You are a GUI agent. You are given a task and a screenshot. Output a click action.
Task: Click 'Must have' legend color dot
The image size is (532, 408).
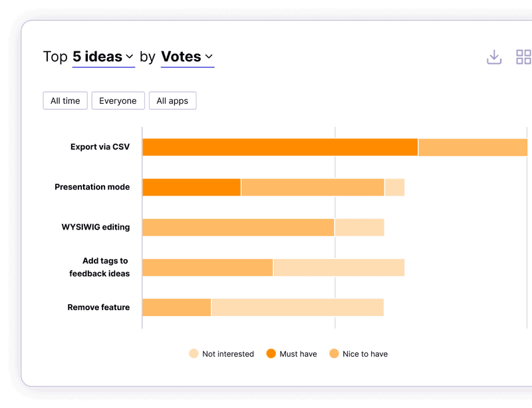click(271, 353)
